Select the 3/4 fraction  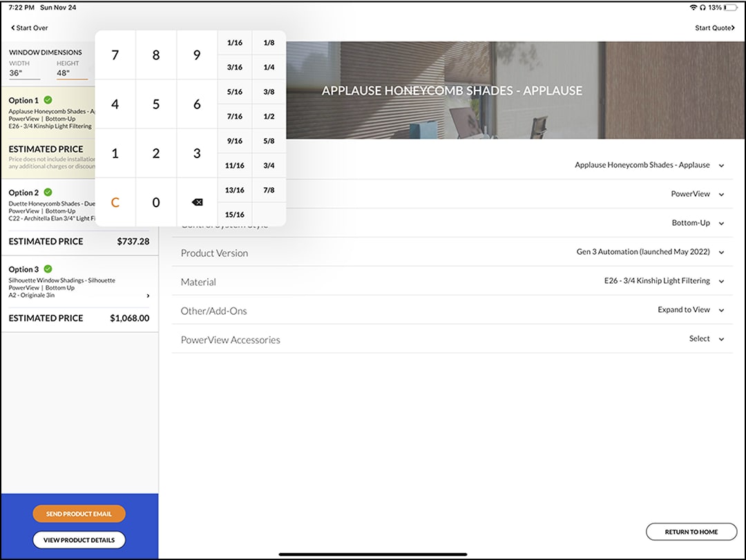click(269, 165)
